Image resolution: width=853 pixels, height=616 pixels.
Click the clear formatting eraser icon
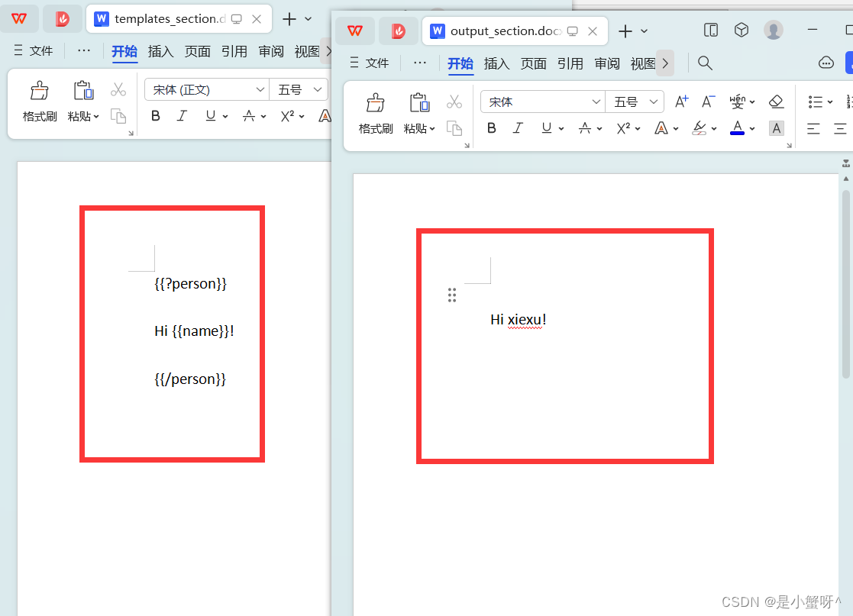point(776,101)
